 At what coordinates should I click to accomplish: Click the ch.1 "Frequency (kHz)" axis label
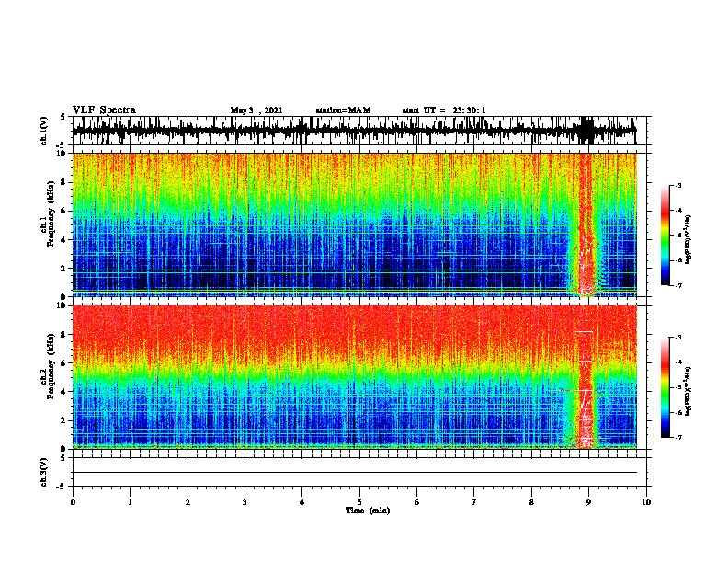click(x=51, y=214)
